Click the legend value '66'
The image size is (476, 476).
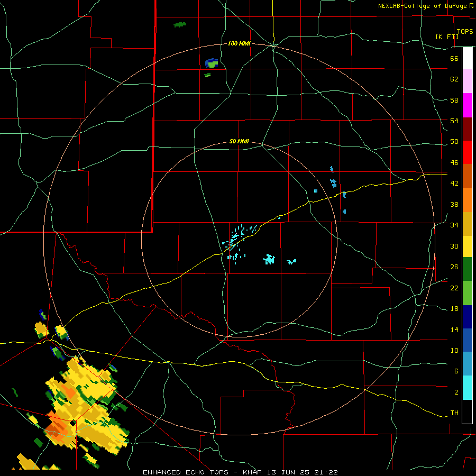point(454,59)
